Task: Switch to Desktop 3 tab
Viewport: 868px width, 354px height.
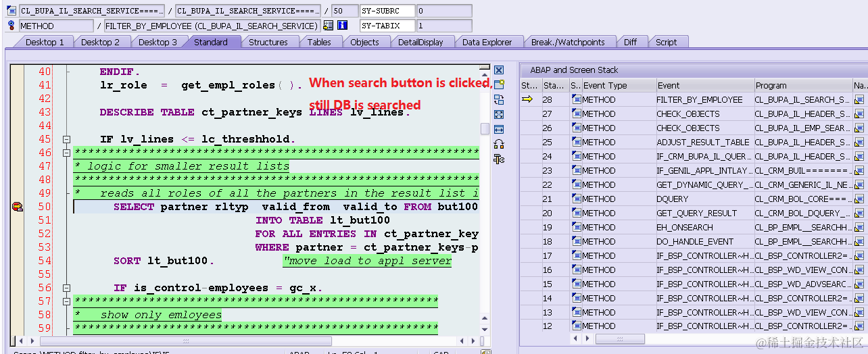Action: pos(158,42)
